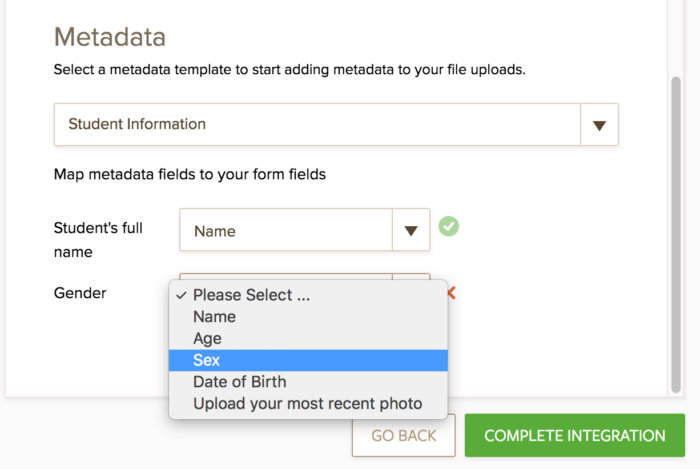Select the highlighted 'Sex' option

206,360
